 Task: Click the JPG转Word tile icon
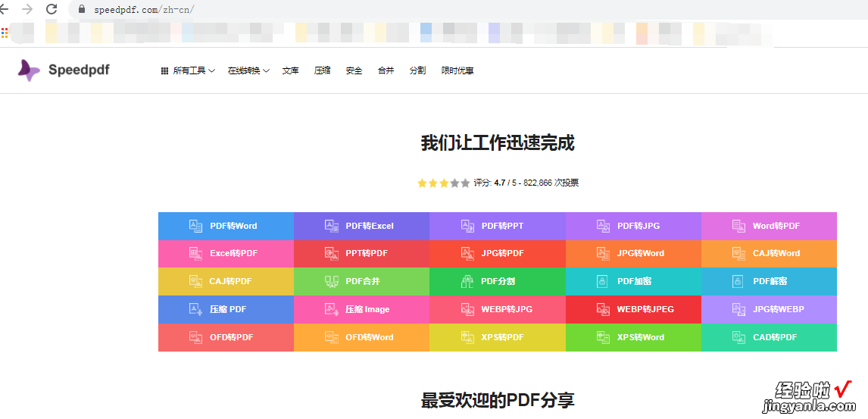(604, 254)
